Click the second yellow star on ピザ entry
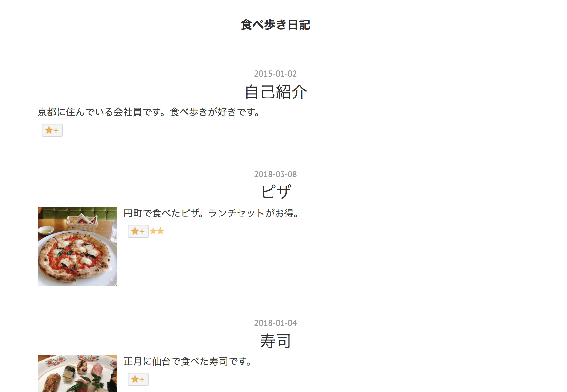This screenshot has width=567, height=392. pyautogui.click(x=160, y=231)
